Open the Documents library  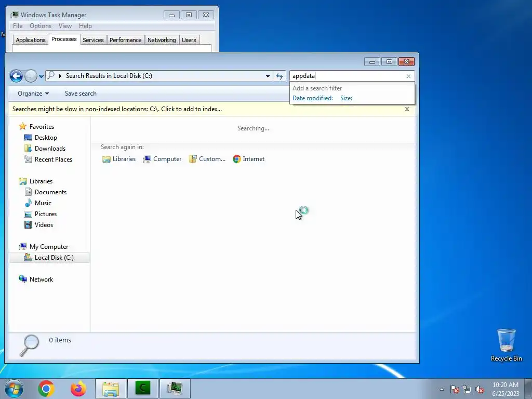click(x=46, y=192)
